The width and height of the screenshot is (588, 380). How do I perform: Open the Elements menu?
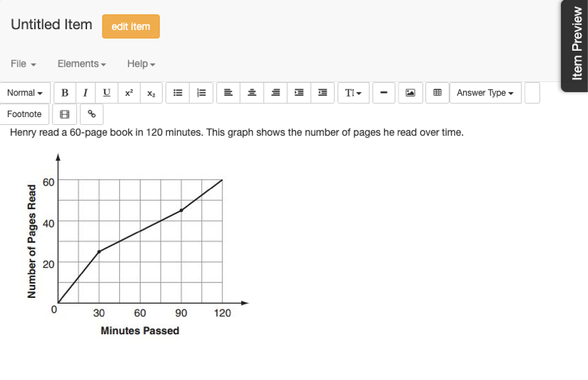[82, 64]
